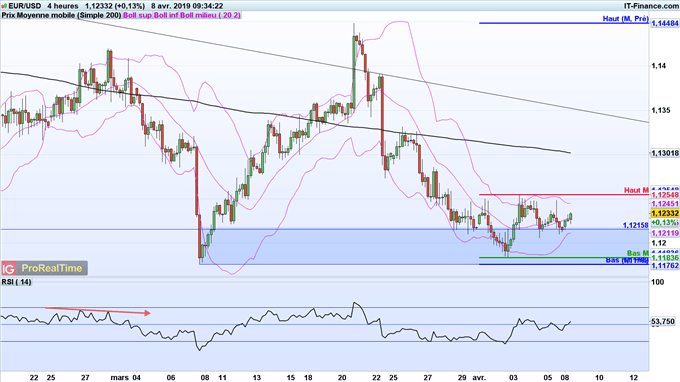
Task: Click the magenta 1,12451 Bollinger tag
Action: [665, 204]
